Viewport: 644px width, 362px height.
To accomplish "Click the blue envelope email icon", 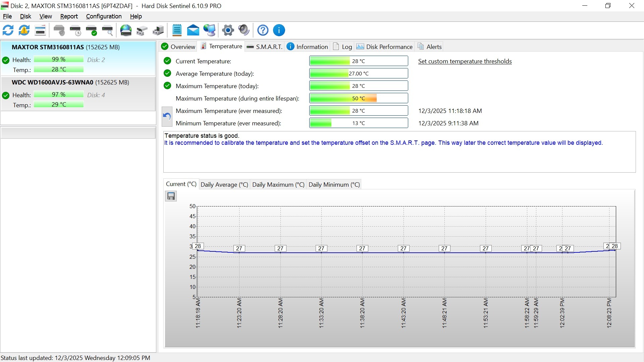I will pos(193,30).
